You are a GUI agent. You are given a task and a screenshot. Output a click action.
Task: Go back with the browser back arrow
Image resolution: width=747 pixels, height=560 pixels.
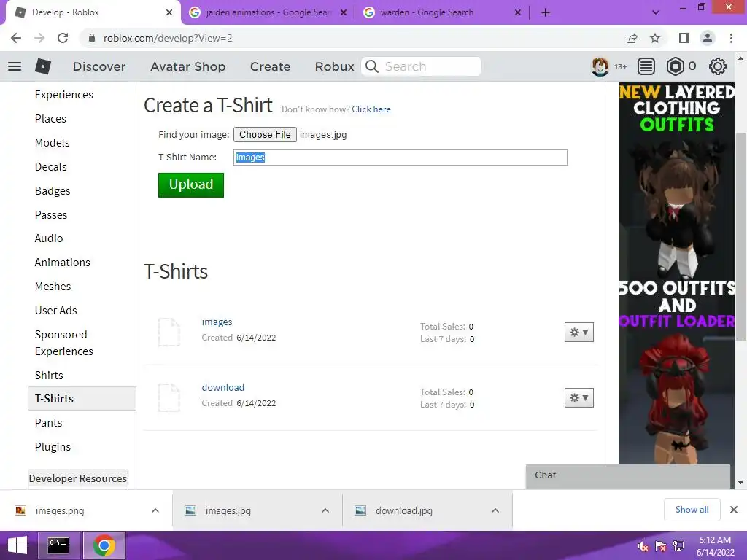pyautogui.click(x=16, y=38)
